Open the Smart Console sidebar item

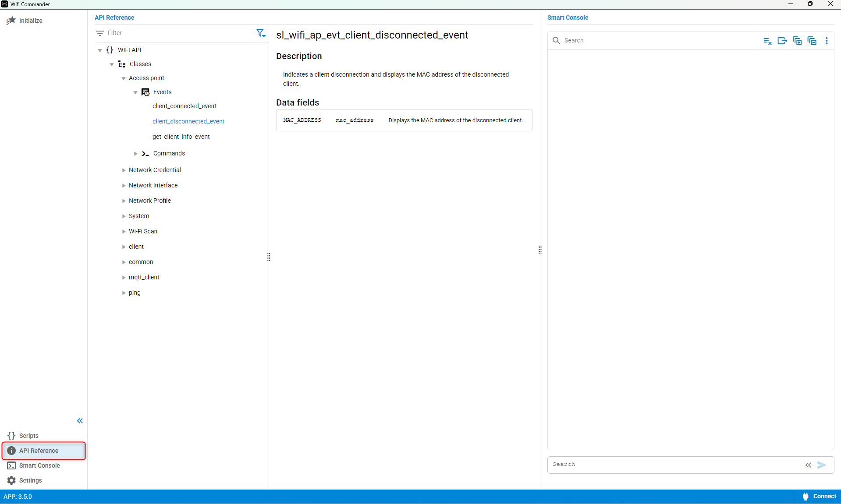44,465
